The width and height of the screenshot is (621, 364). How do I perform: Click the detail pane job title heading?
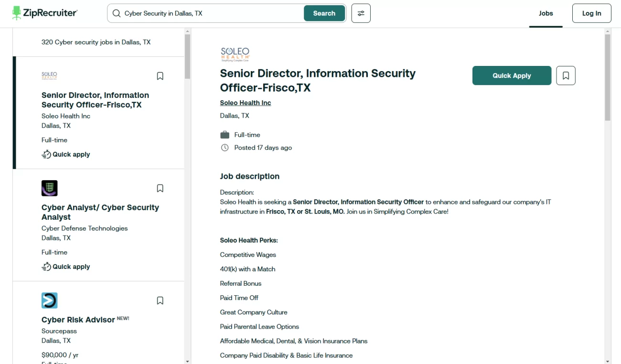pyautogui.click(x=318, y=80)
